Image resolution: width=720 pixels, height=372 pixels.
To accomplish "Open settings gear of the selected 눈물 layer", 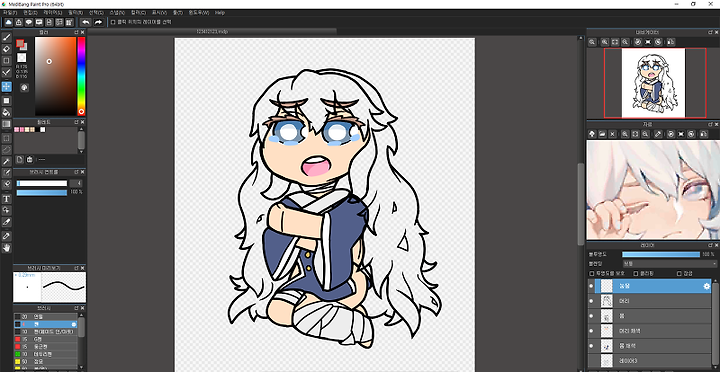I will coord(707,286).
